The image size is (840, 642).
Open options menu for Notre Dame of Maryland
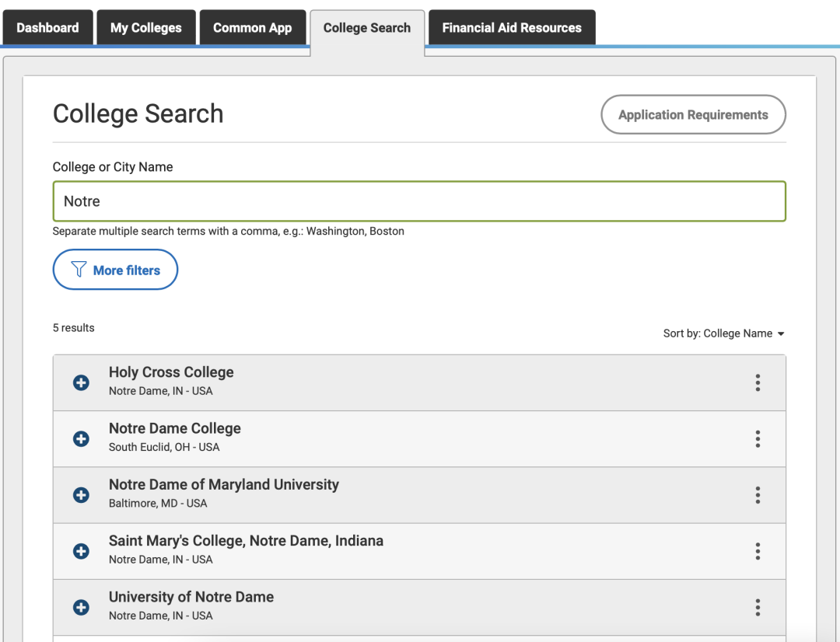[757, 495]
